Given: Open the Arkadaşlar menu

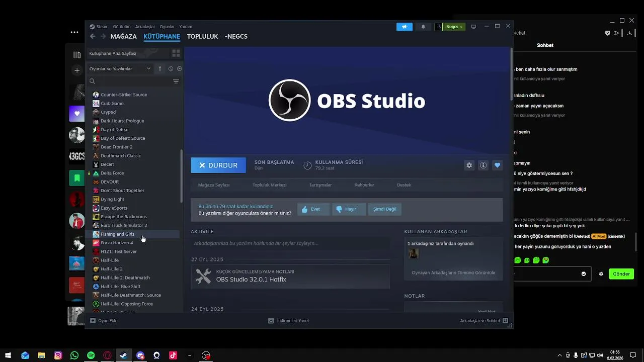Looking at the screenshot, I should click(145, 27).
